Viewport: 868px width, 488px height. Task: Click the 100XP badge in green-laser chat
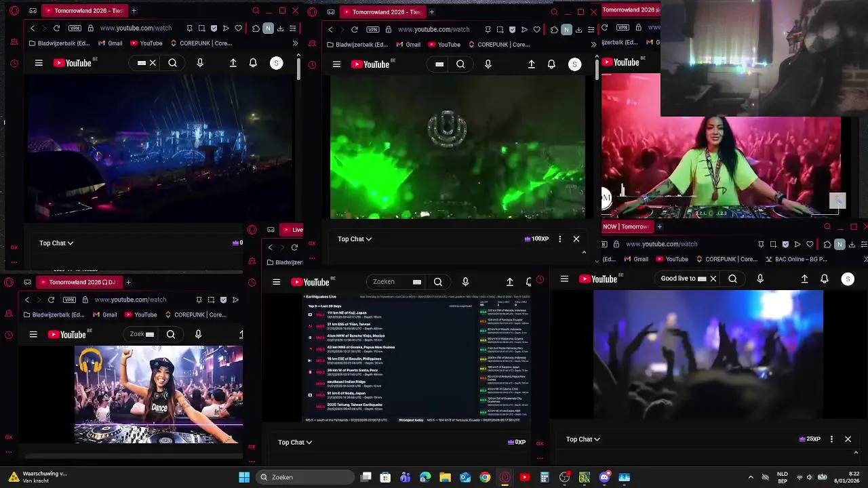536,239
